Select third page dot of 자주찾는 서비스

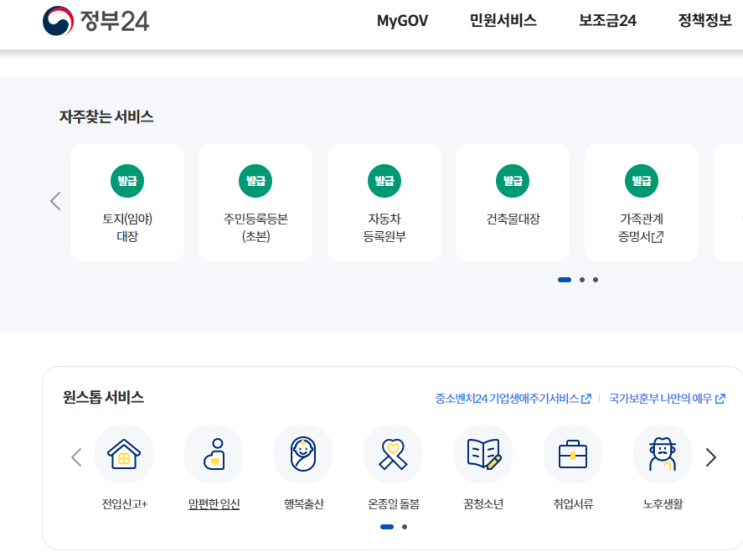coord(596,280)
